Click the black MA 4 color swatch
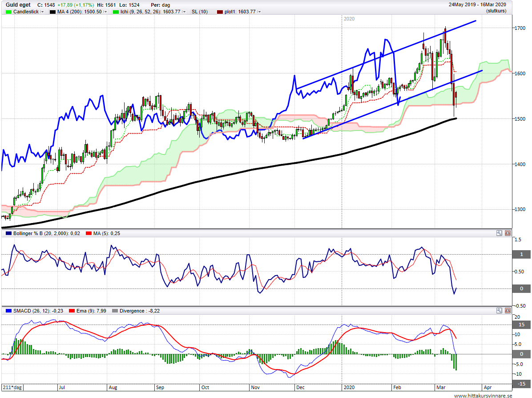This screenshot has height=398, width=532. pyautogui.click(x=52, y=12)
